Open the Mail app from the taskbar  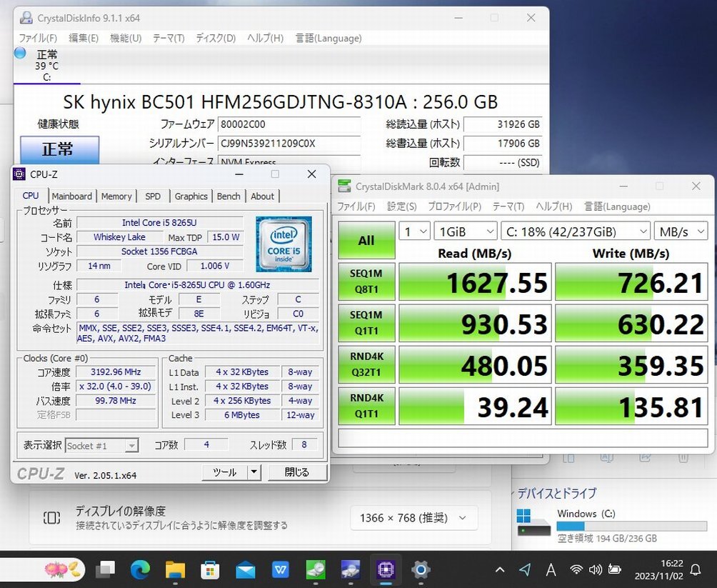[x=245, y=569]
